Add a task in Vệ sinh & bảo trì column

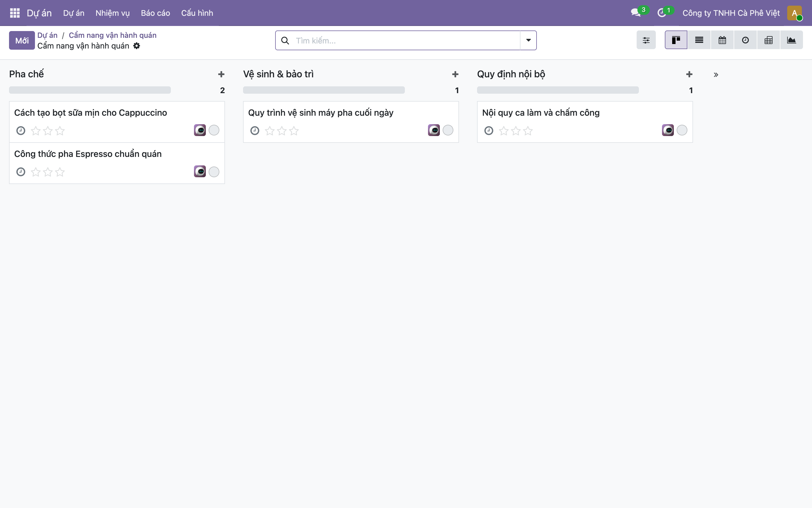pyautogui.click(x=455, y=74)
